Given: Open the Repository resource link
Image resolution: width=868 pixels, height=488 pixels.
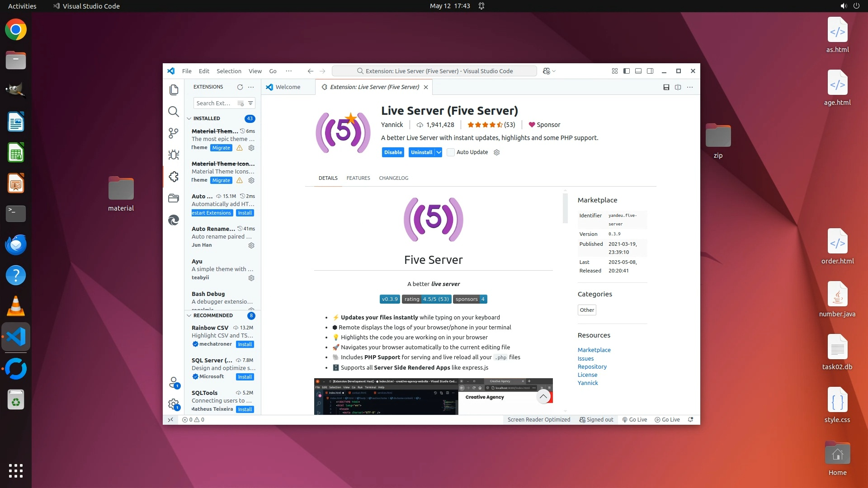Looking at the screenshot, I should coord(592,366).
